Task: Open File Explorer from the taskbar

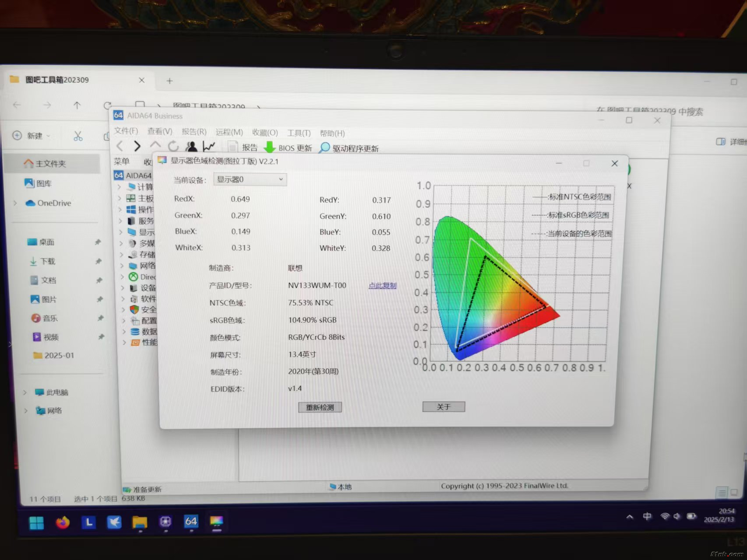Action: pyautogui.click(x=140, y=522)
